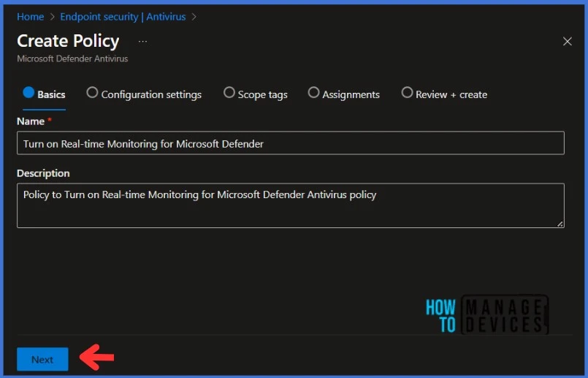The width and height of the screenshot is (588, 378).
Task: Select the Basics tab
Action: [x=45, y=94]
